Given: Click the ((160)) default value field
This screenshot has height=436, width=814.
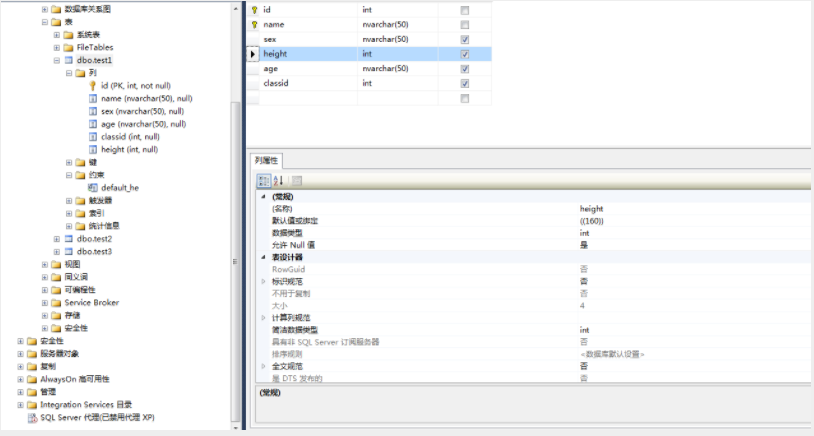Looking at the screenshot, I should [x=695, y=221].
